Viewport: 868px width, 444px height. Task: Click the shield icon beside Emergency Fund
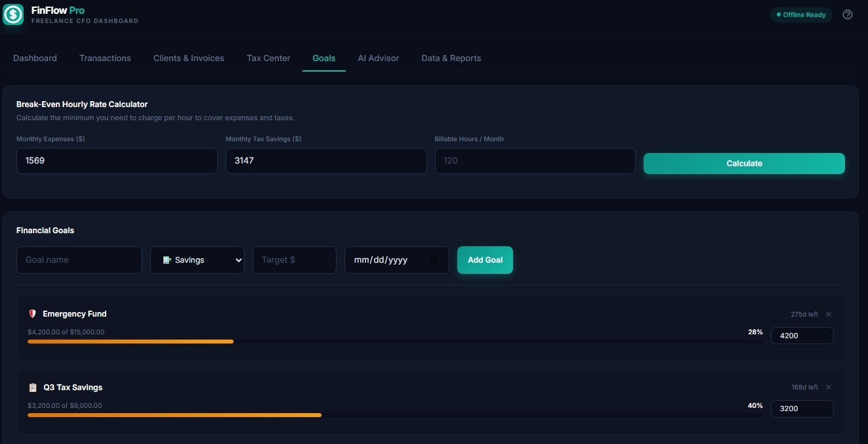pyautogui.click(x=32, y=313)
